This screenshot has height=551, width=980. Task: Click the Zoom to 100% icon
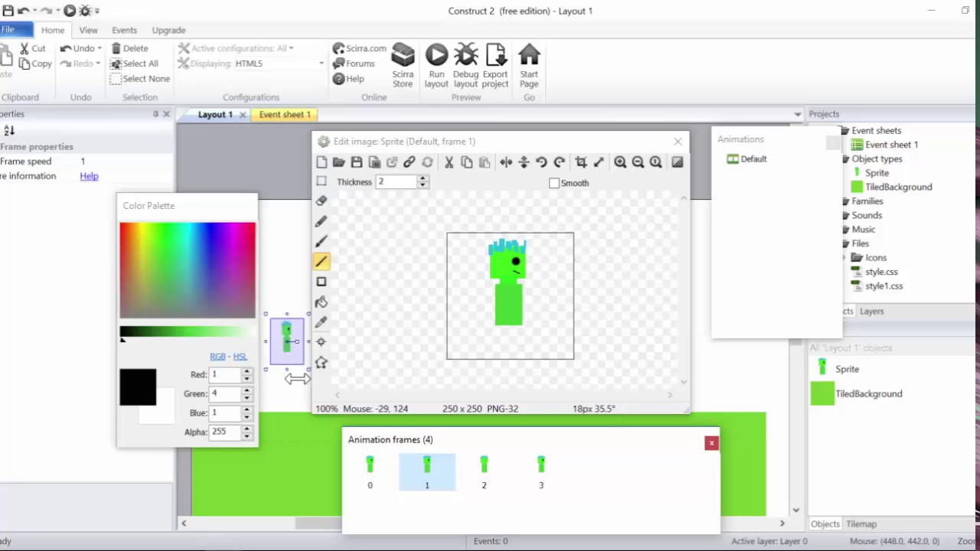point(655,162)
